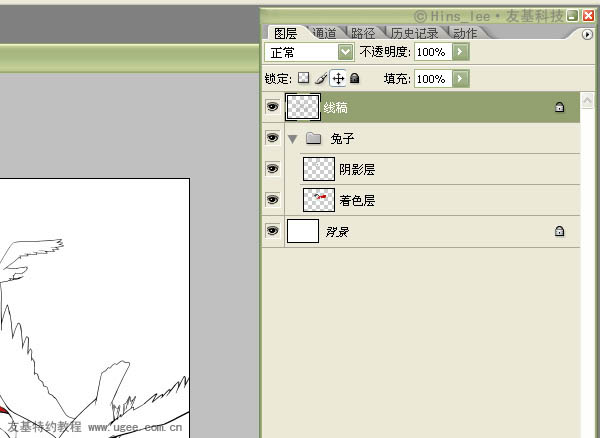This screenshot has width=600, height=438.
Task: Toggle visibility of the 着色层 layer
Action: [x=272, y=200]
